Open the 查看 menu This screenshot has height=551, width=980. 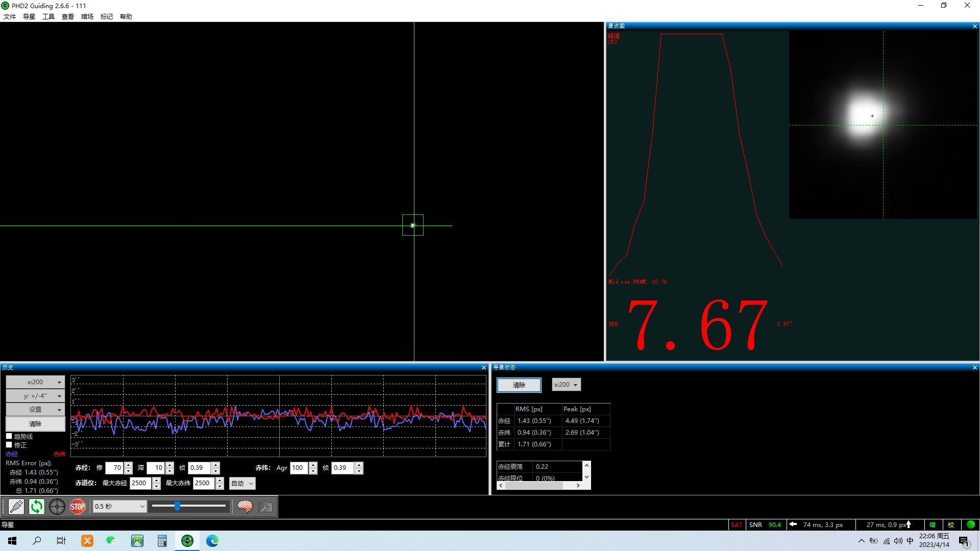(68, 16)
